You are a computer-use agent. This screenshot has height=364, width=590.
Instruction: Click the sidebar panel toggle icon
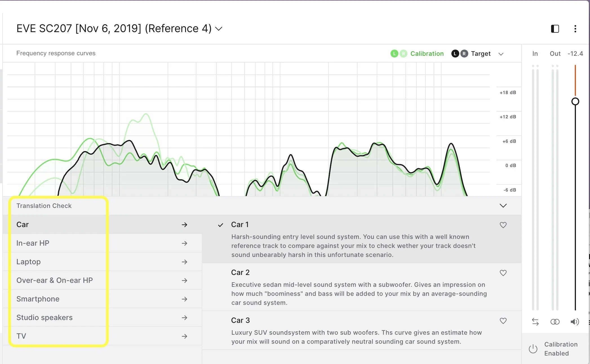tap(555, 29)
